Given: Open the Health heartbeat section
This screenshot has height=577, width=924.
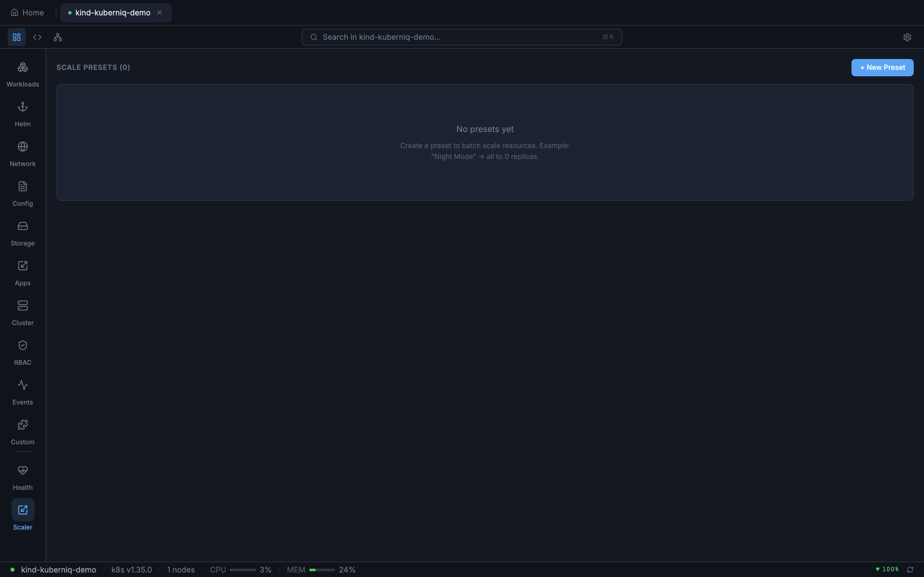Looking at the screenshot, I should coord(22,477).
